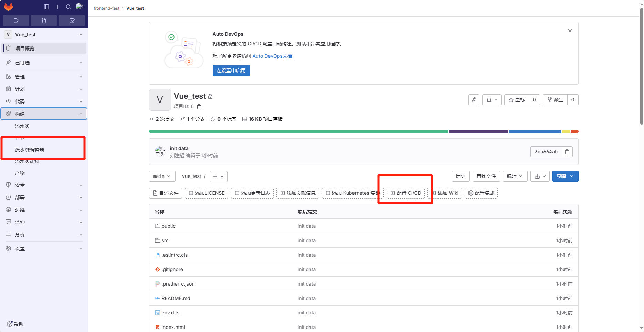Expand the 安全 (Secure) section
Image resolution: width=644 pixels, height=332 pixels.
pos(44,185)
